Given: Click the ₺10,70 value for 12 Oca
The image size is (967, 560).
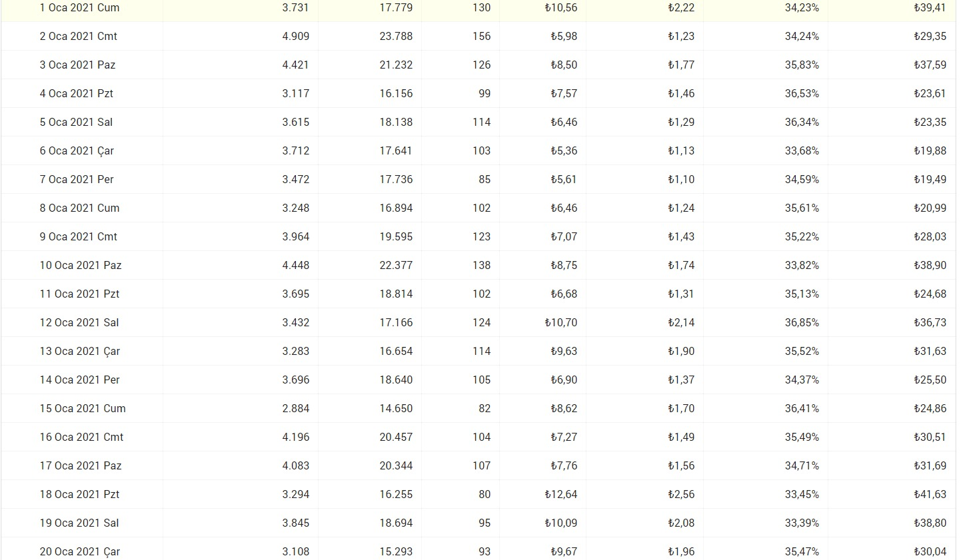Looking at the screenshot, I should (x=560, y=322).
